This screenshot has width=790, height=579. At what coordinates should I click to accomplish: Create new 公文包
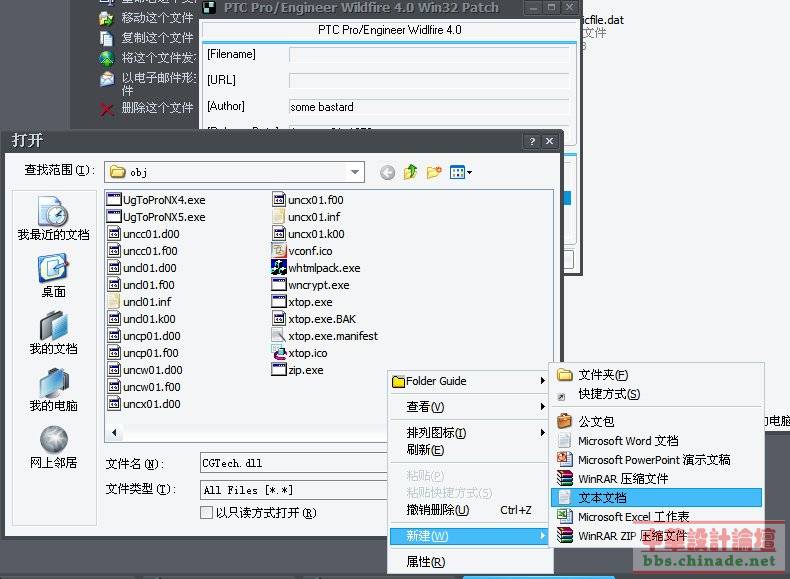[656, 421]
